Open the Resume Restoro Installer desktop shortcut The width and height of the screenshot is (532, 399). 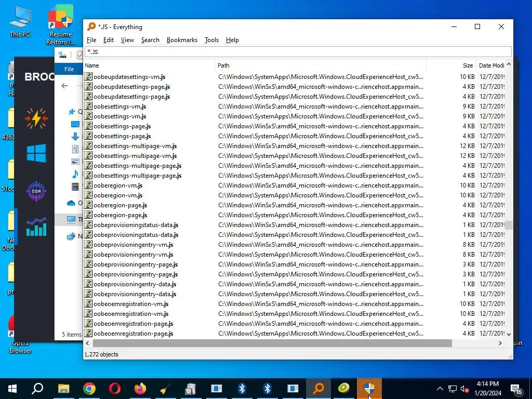click(60, 25)
